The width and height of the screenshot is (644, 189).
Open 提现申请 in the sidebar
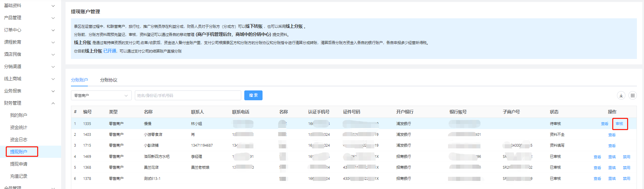(x=19, y=164)
